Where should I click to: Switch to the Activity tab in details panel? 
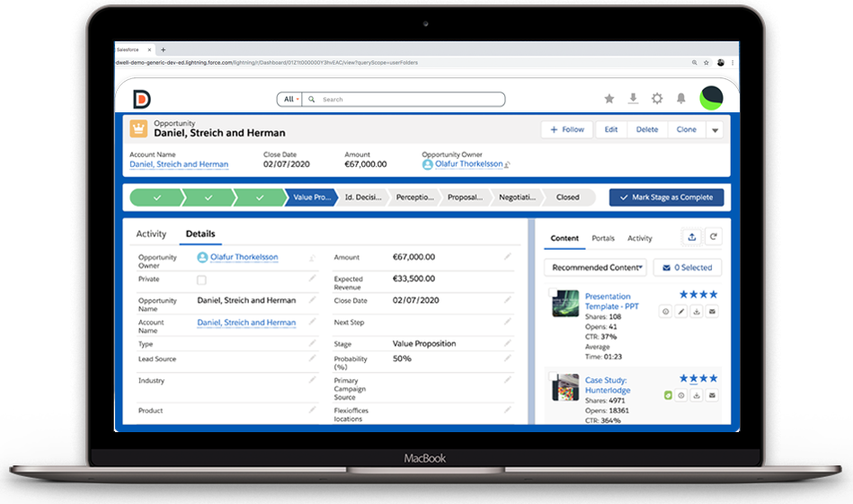pos(151,234)
